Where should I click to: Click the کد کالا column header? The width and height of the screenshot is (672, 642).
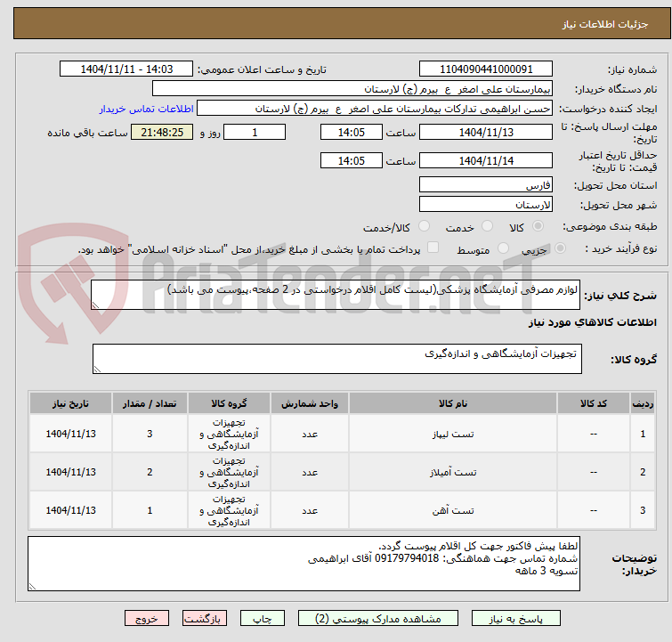(x=594, y=403)
